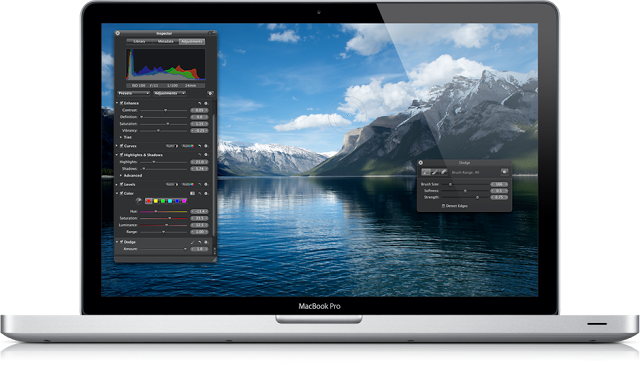This screenshot has width=640, height=368.
Task: Collapse the Enhance section triangle
Action: tap(117, 103)
